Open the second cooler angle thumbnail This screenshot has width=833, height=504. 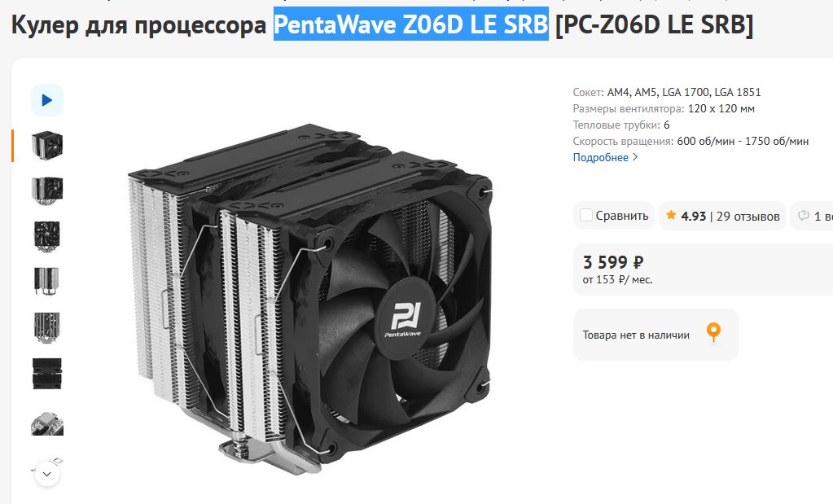46,191
